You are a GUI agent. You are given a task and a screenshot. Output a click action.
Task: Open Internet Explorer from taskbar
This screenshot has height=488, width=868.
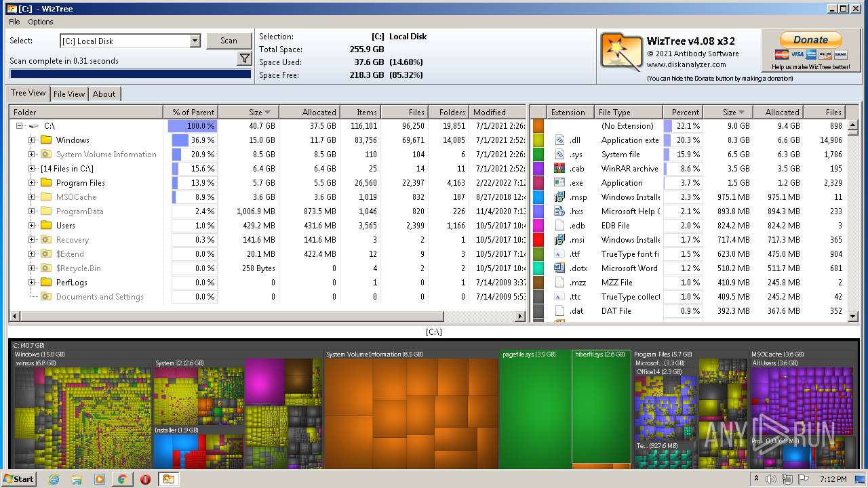[x=54, y=479]
